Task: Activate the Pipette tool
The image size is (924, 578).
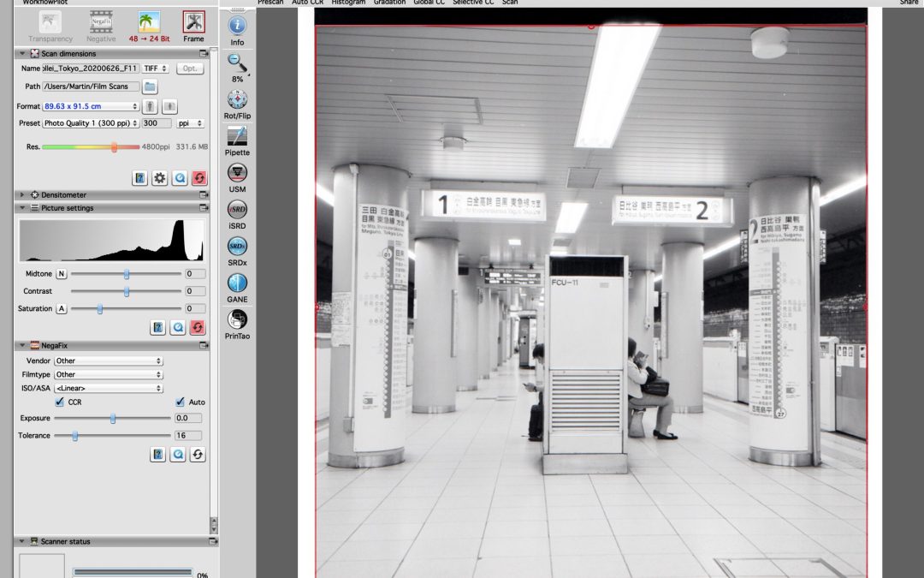Action: tap(237, 136)
